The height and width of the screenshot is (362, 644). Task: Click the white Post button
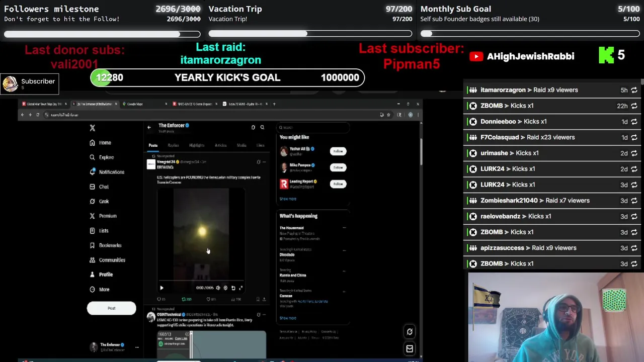pyautogui.click(x=111, y=308)
